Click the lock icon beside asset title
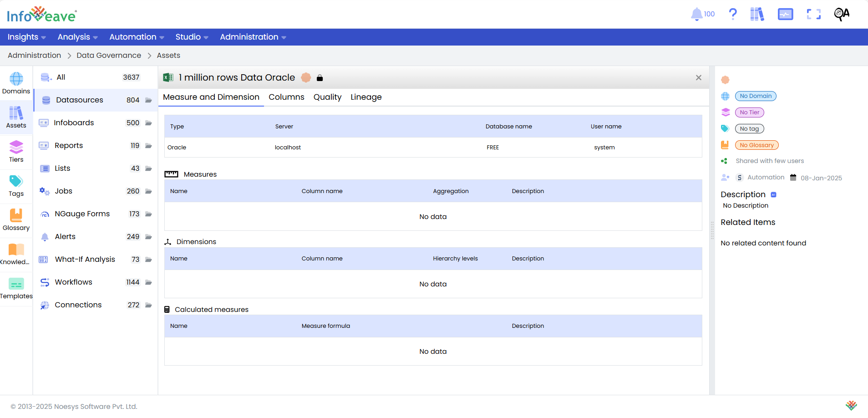868x418 pixels. click(x=320, y=78)
